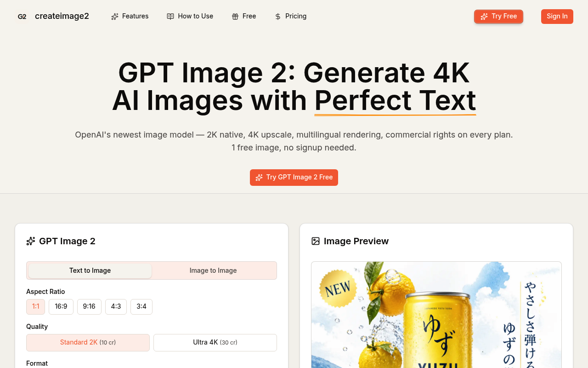The height and width of the screenshot is (368, 588).
Task: Click the underlined 'Perfect Text' in headline
Action: click(x=395, y=100)
